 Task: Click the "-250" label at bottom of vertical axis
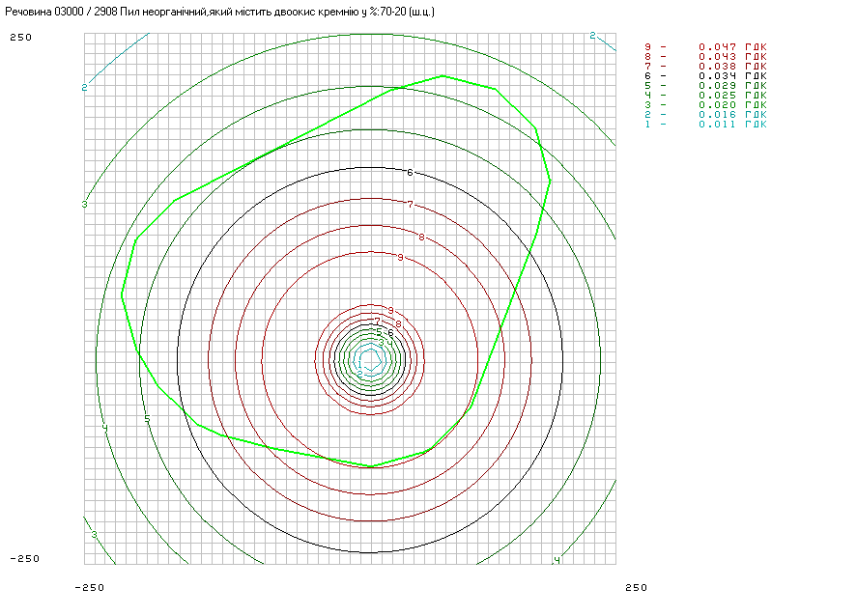(x=24, y=559)
